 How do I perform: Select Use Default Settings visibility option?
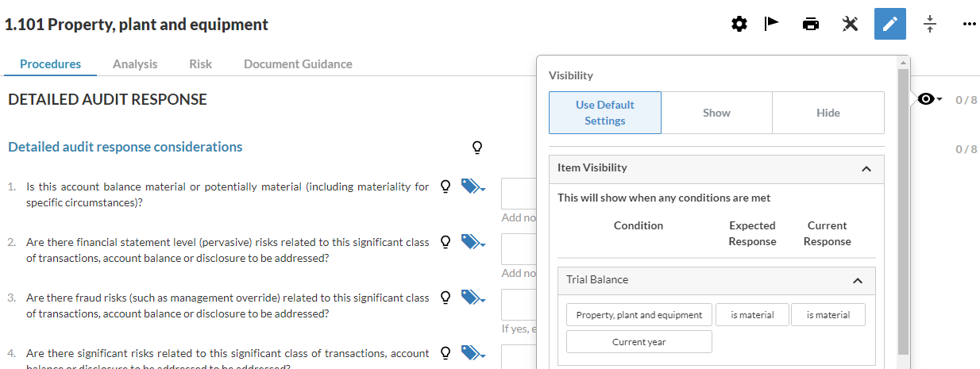pos(604,113)
